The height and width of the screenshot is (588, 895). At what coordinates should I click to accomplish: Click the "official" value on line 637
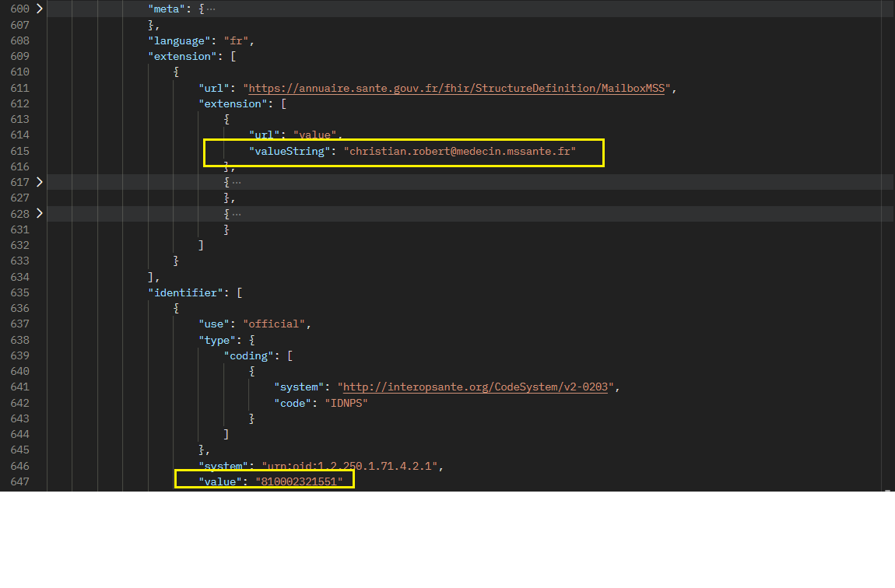277,324
